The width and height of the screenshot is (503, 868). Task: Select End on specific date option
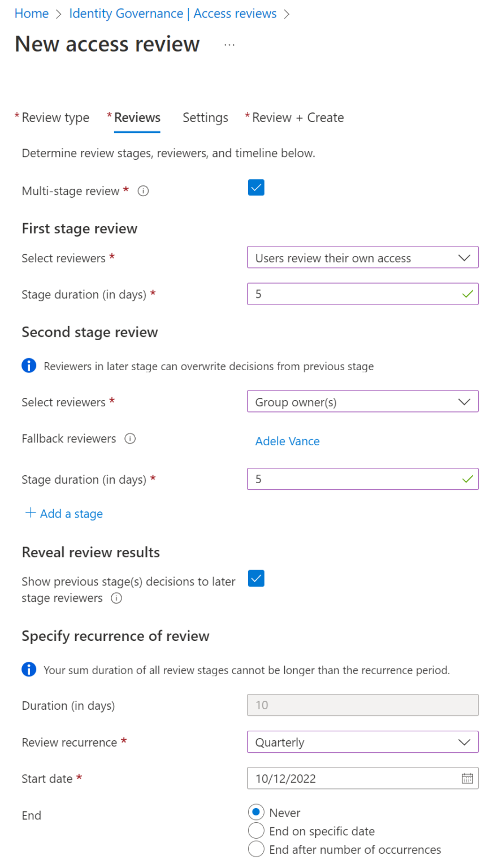(x=256, y=831)
